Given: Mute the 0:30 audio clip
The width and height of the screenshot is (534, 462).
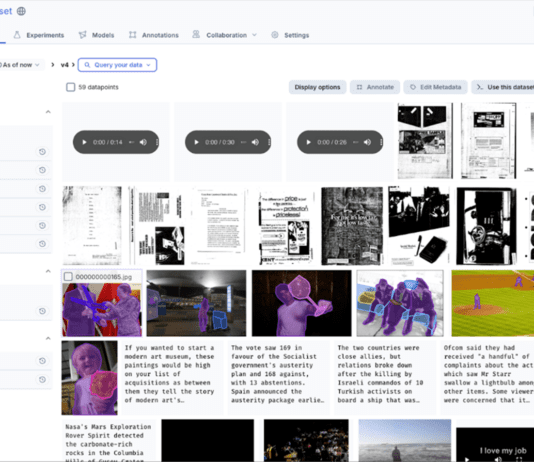Looking at the screenshot, I should pyautogui.click(x=255, y=142).
